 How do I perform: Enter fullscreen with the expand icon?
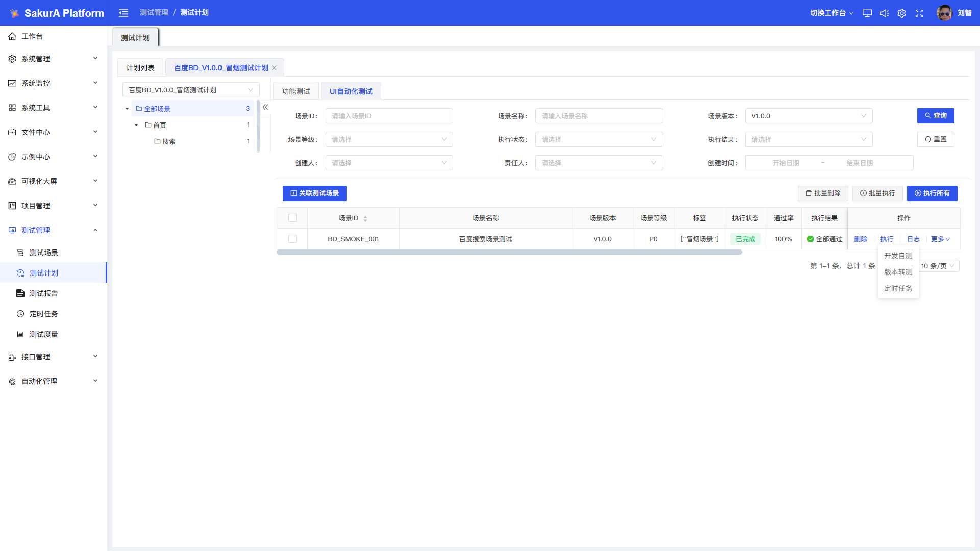coord(919,13)
